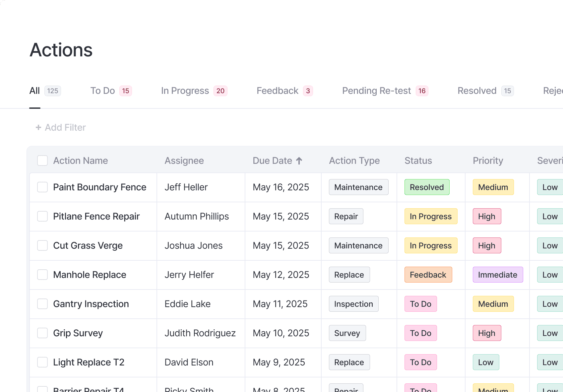
Task: View the Resolved tab
Action: pyautogui.click(x=477, y=91)
